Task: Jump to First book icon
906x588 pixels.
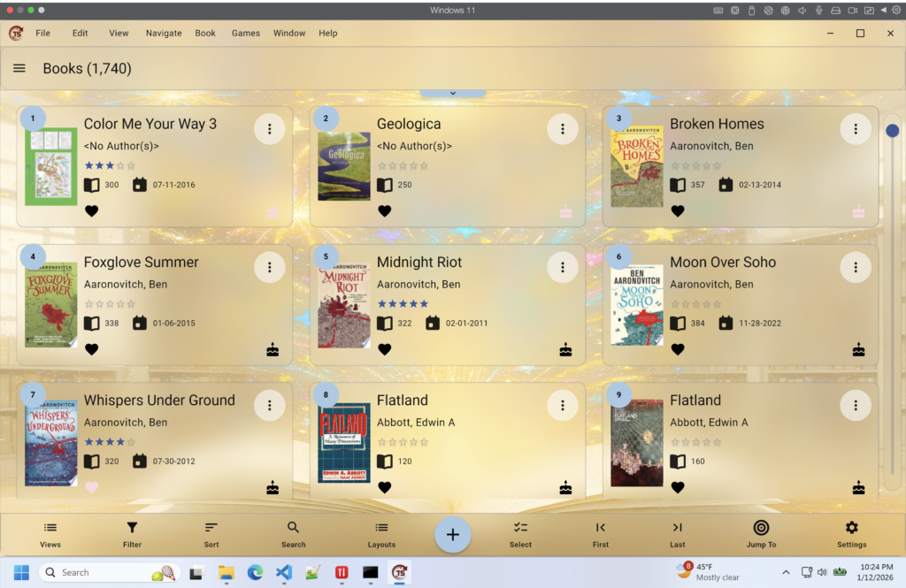Action: click(601, 528)
